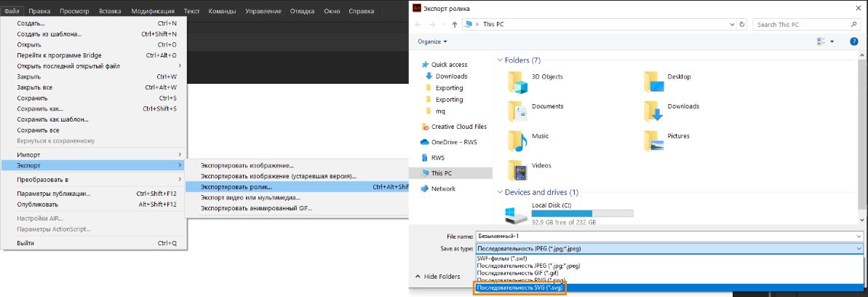Choose Закрыть menu entry

click(94, 76)
